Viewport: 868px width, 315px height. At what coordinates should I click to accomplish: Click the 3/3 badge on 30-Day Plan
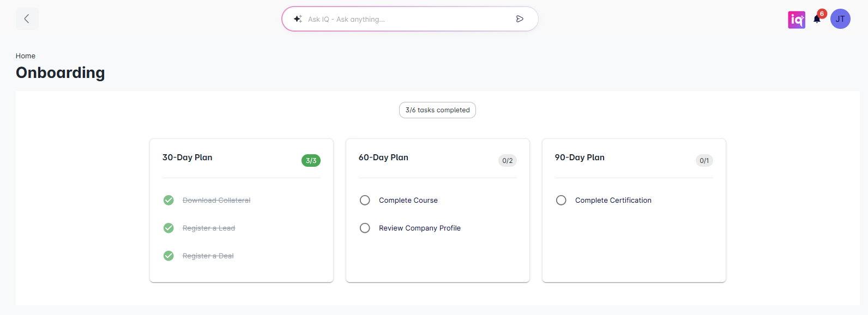pyautogui.click(x=311, y=161)
